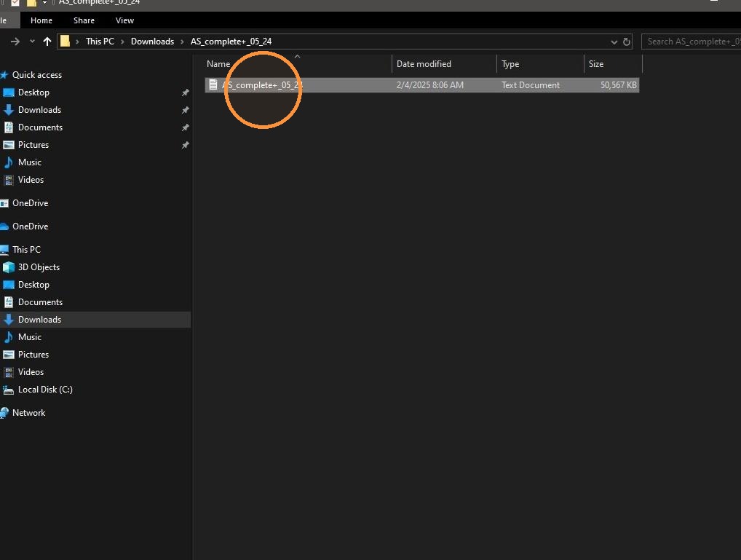Open Quick access in the sidebar
This screenshot has height=560, width=741.
point(37,75)
